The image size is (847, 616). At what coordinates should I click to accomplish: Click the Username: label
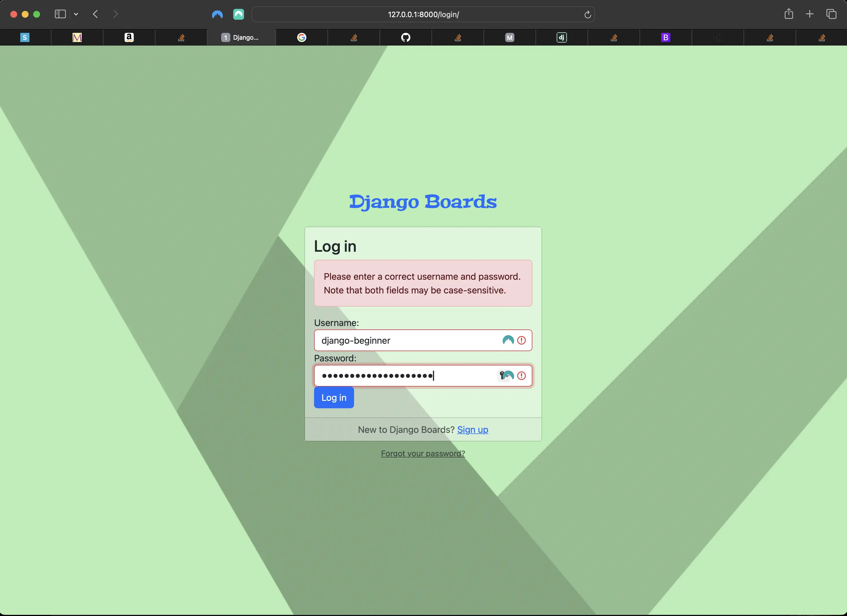click(x=336, y=323)
